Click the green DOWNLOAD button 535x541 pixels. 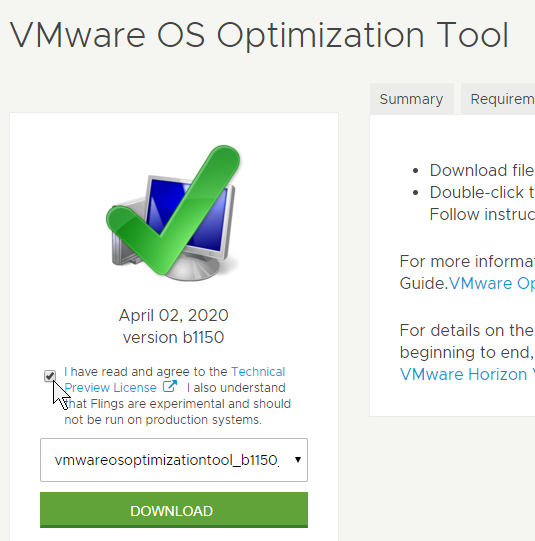(x=174, y=510)
